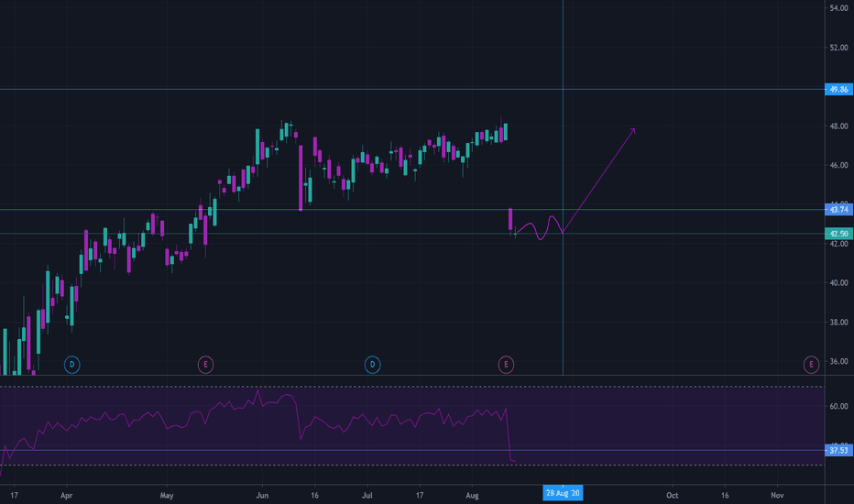
Task: Click the May label on time axis
Action: point(167,495)
